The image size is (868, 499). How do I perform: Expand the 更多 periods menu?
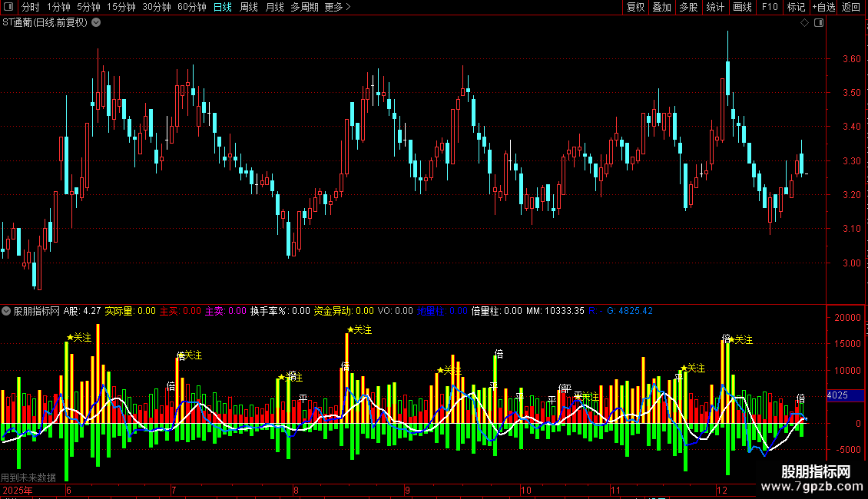pos(338,7)
